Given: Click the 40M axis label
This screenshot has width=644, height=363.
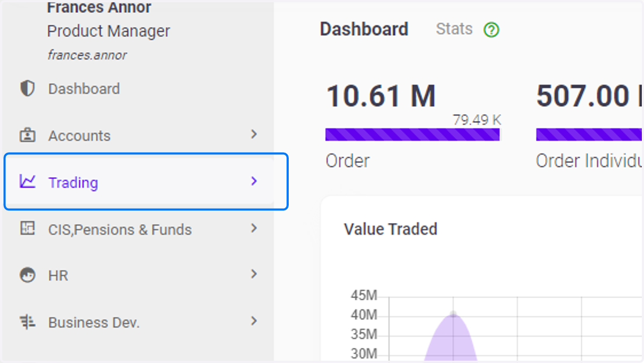Looking at the screenshot, I should pos(364,315).
